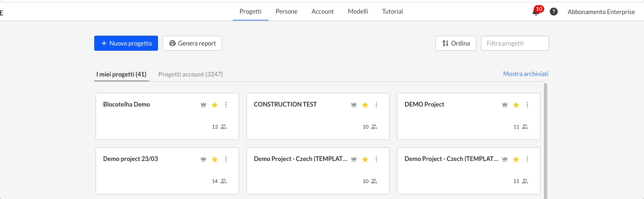The width and height of the screenshot is (644, 199).
Task: Click the crown icon on Blocotelha Demo
Action: (203, 105)
